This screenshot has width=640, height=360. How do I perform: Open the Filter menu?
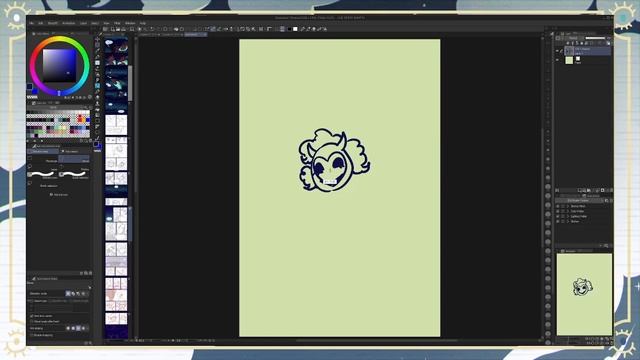click(117, 23)
